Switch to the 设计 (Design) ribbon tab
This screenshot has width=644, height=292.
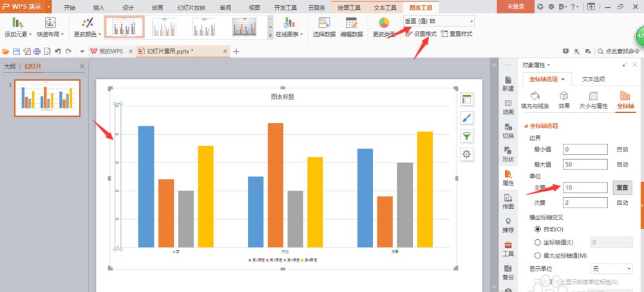[x=128, y=7]
